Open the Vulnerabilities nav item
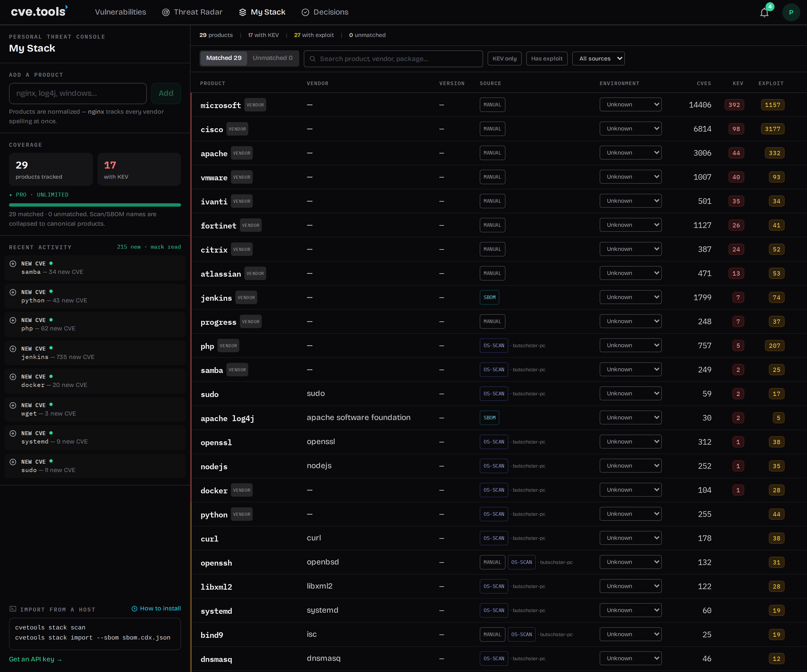 (x=120, y=12)
